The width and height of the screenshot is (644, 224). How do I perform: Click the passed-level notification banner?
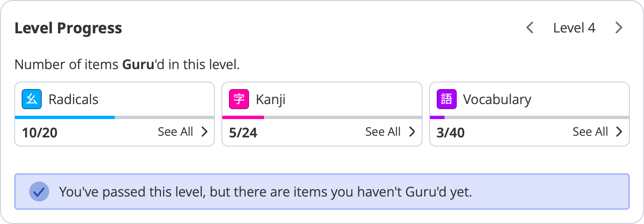tap(322, 192)
